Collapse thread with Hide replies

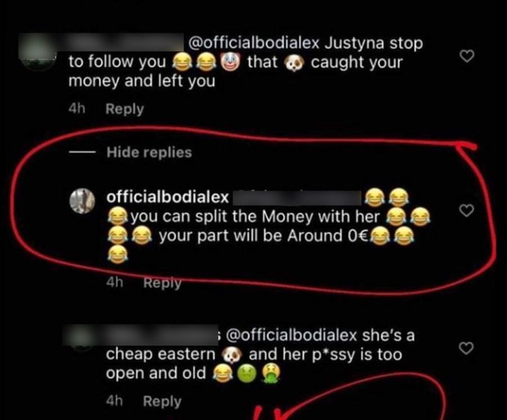tap(149, 152)
